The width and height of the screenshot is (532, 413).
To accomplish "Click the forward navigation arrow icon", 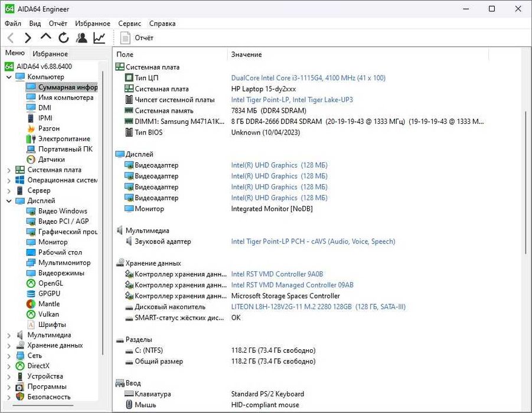I will [x=28, y=38].
